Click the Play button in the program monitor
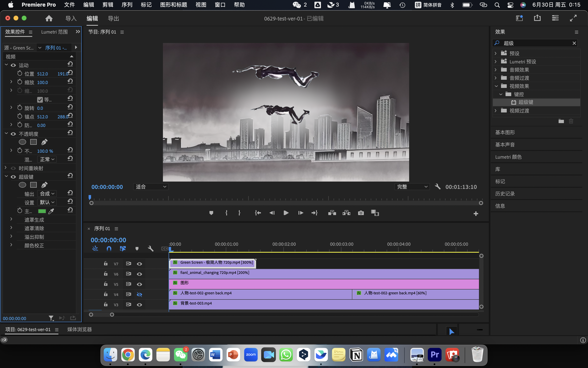 (x=286, y=213)
